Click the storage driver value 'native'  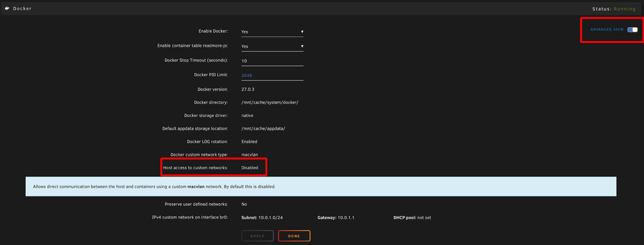(247, 115)
